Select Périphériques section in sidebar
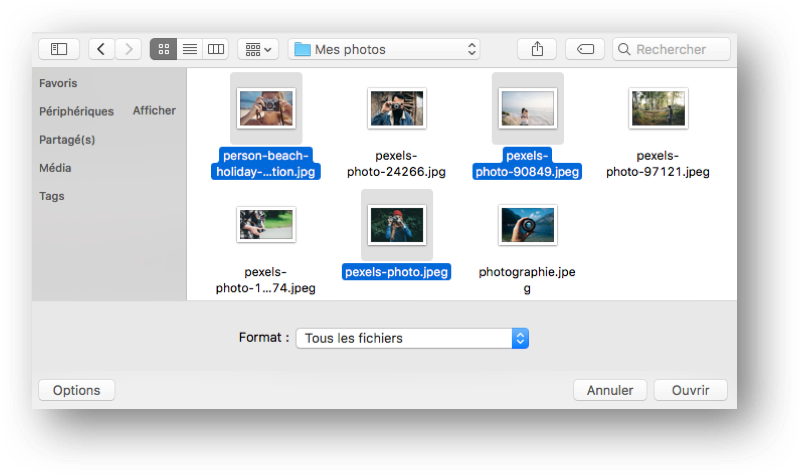Viewport: 802px width, 474px height. point(77,111)
